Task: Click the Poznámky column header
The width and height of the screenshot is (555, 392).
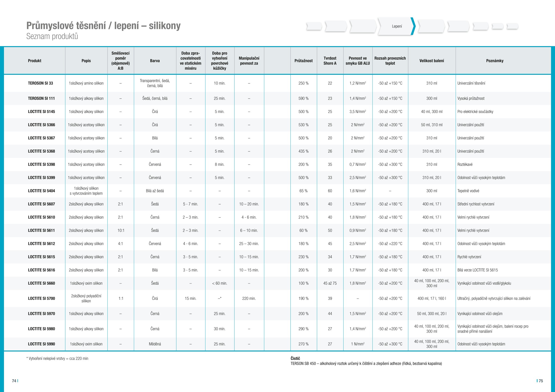Action: (x=495, y=61)
